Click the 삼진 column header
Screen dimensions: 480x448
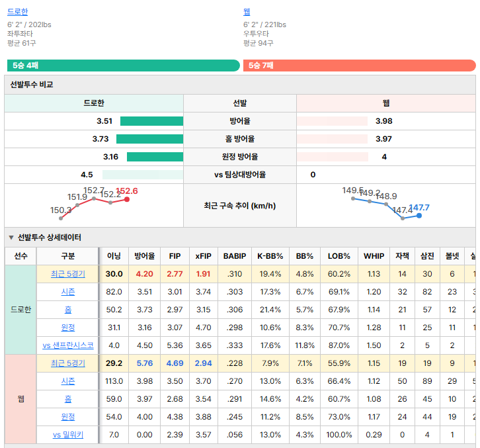427,256
